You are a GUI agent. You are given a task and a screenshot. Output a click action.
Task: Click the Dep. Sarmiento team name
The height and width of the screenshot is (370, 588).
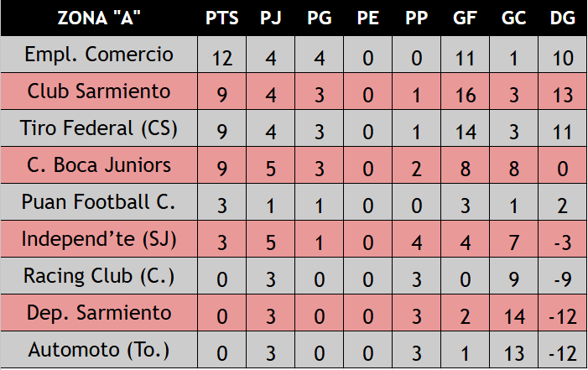point(99,313)
